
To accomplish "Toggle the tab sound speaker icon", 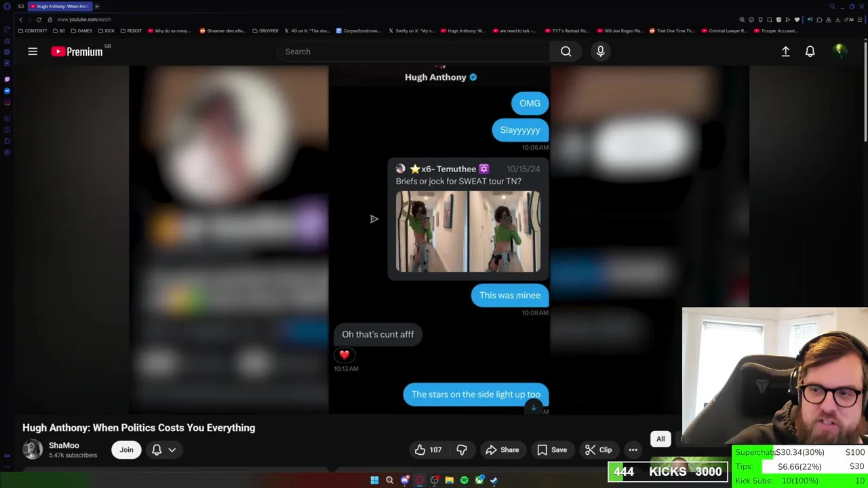I will tap(810, 20).
